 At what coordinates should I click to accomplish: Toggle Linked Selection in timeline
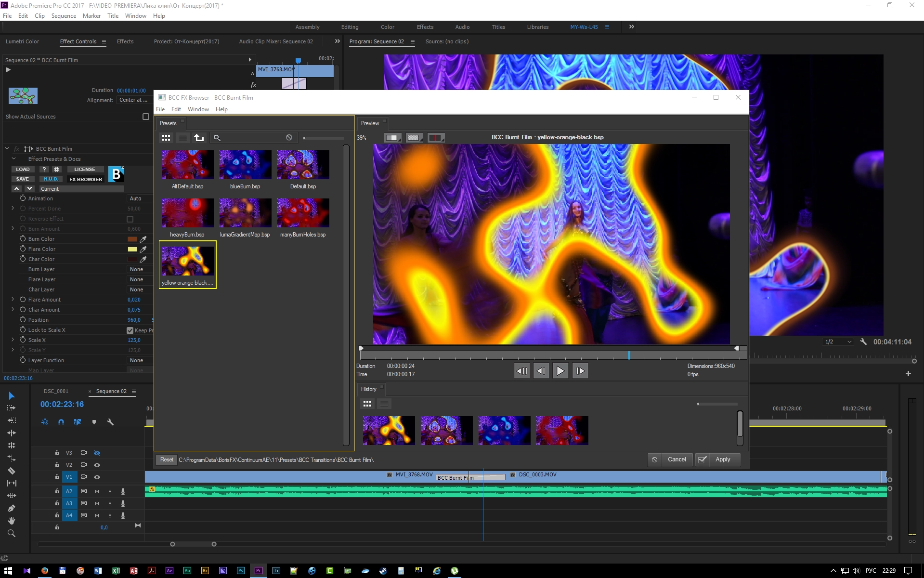[x=78, y=422]
